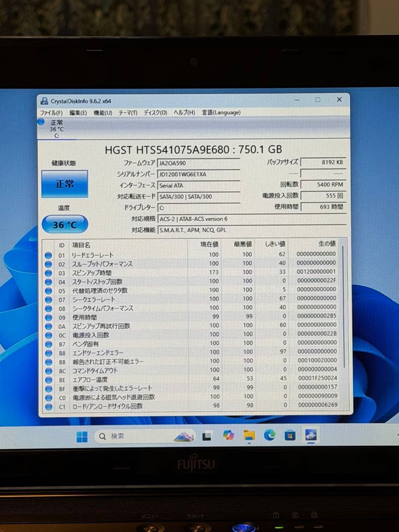This screenshot has height=532, width=399.
Task: Click status dot for C1 ロード/アンロードサイクル回数
Action: tap(48, 406)
